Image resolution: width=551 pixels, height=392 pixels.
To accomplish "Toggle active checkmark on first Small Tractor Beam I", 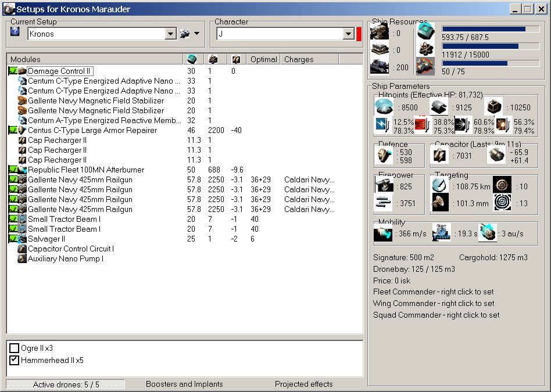I will (x=13, y=219).
